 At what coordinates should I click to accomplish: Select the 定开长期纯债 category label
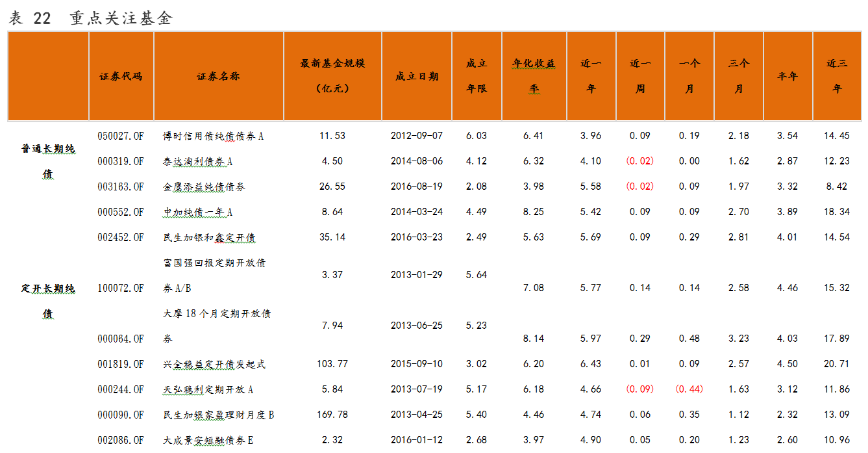[x=48, y=301]
